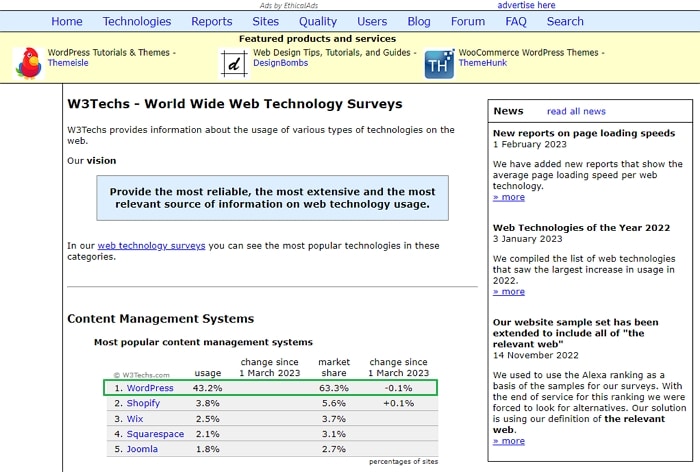
Task: Open the Home menu item
Action: tap(67, 21)
